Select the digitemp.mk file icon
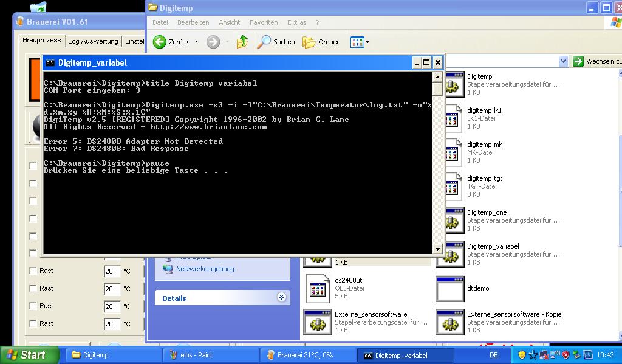 [452, 153]
